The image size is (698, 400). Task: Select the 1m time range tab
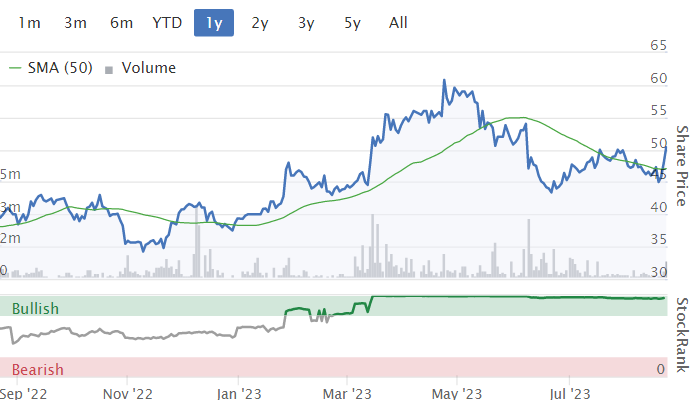click(x=30, y=22)
